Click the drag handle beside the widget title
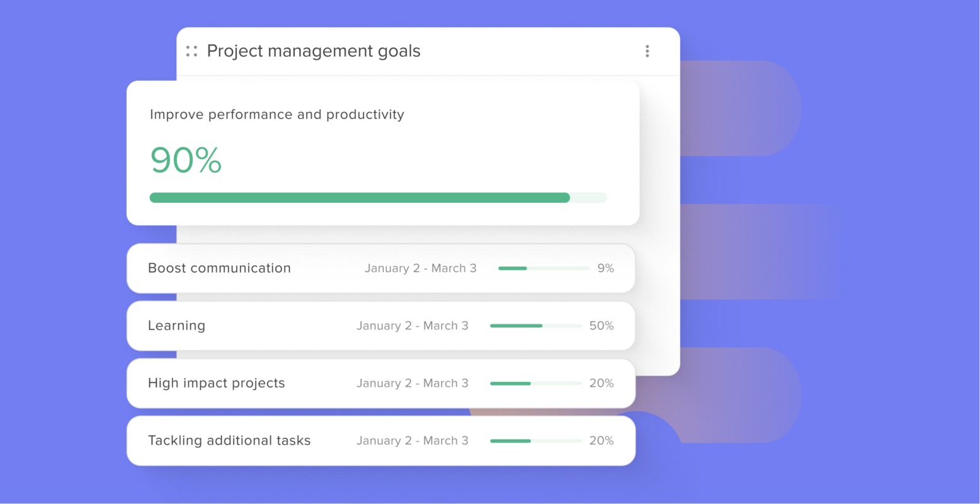The image size is (980, 504). point(191,51)
